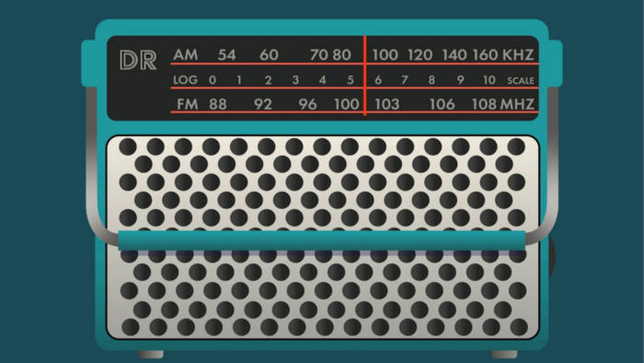This screenshot has width=644, height=363.
Task: Select the FM band label
Action: [x=187, y=104]
